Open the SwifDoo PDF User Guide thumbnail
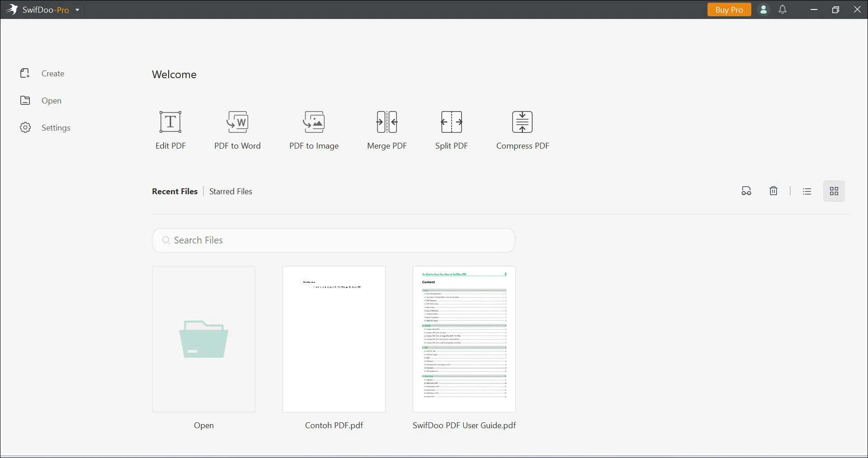868x458 pixels. (464, 339)
